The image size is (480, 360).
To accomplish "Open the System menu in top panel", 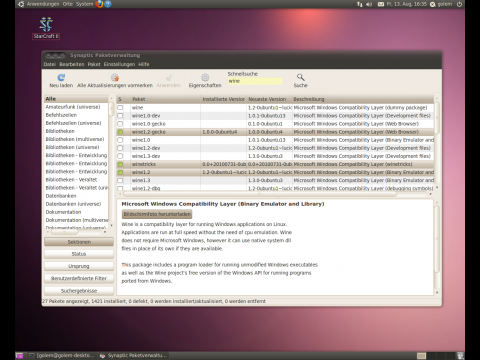I will tap(84, 4).
